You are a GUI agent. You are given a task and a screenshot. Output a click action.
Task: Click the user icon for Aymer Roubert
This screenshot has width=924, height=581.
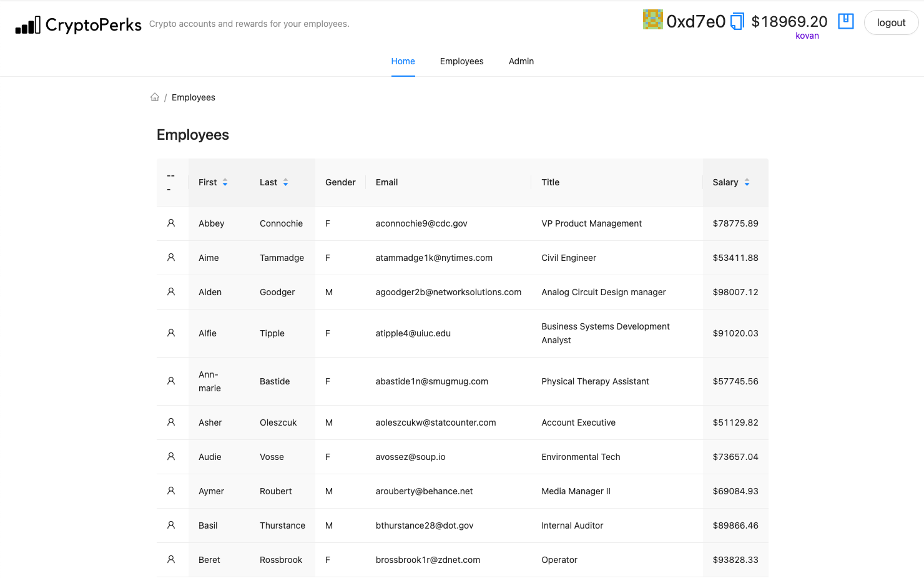(171, 491)
